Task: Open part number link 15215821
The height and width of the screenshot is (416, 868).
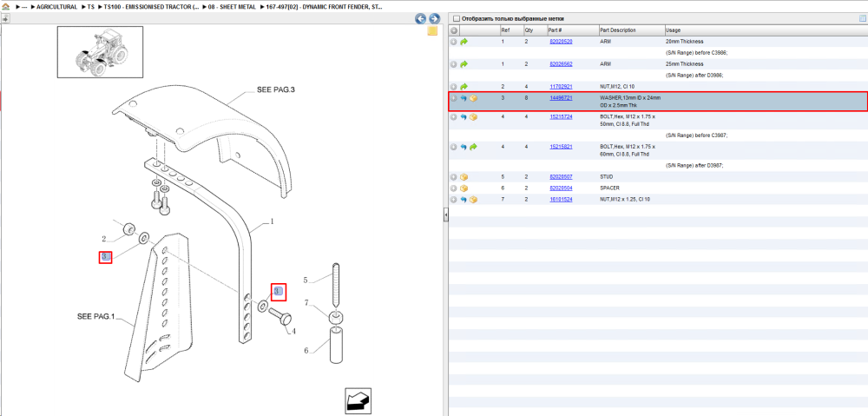Action: 561,147
